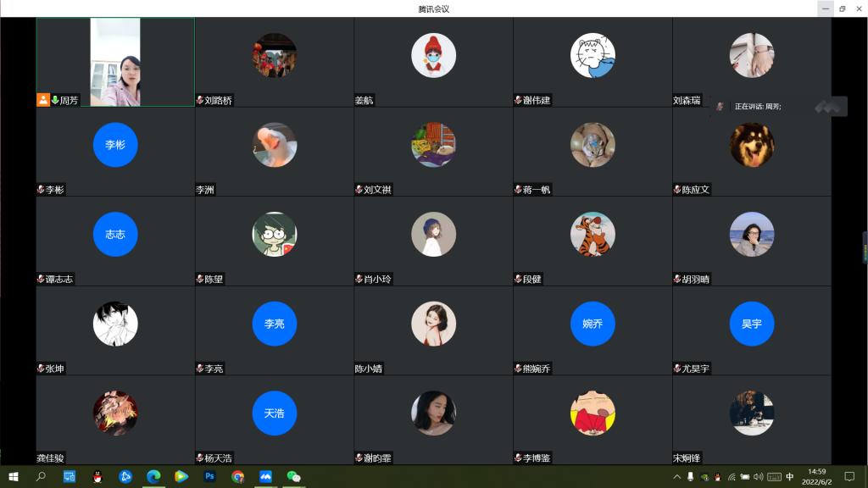Click the muted mic icon beside 刘路桥
Viewport: 868px width, 488px height.
[x=200, y=100]
